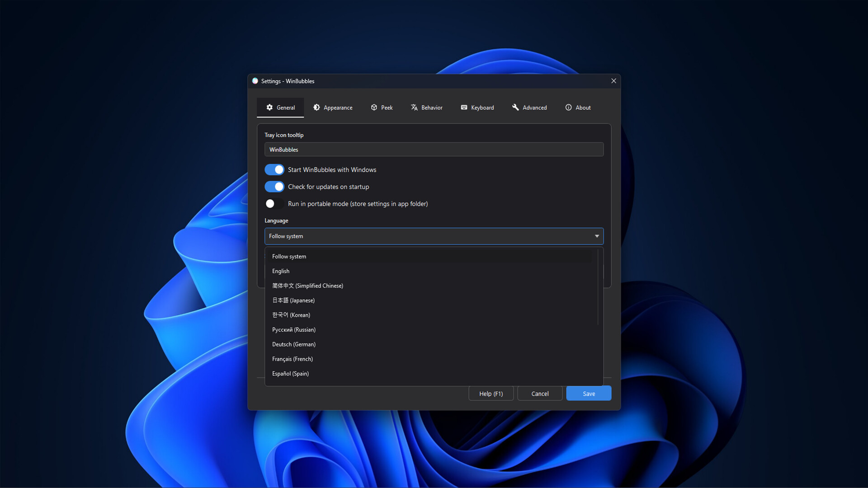Image resolution: width=868 pixels, height=488 pixels.
Task: Open the Language selection dropdown arrow
Action: coord(596,236)
